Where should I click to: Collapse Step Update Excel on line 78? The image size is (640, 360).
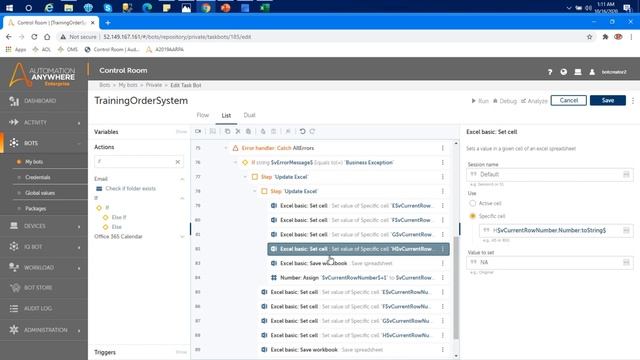click(x=254, y=191)
